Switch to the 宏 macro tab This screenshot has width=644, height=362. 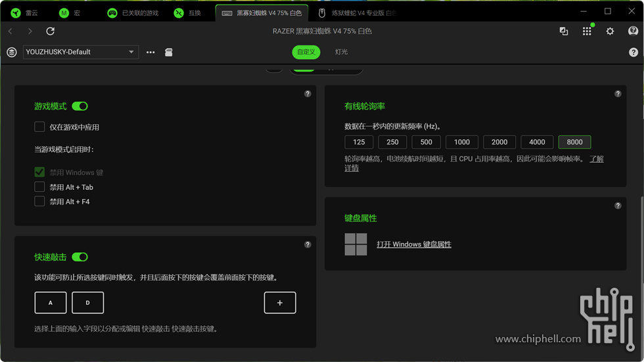click(70, 13)
